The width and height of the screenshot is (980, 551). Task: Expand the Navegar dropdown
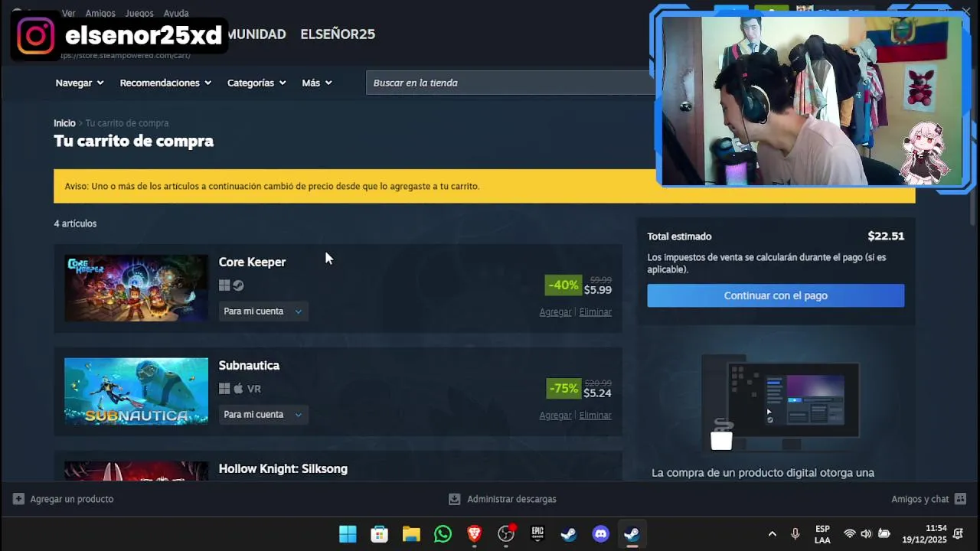coord(80,83)
